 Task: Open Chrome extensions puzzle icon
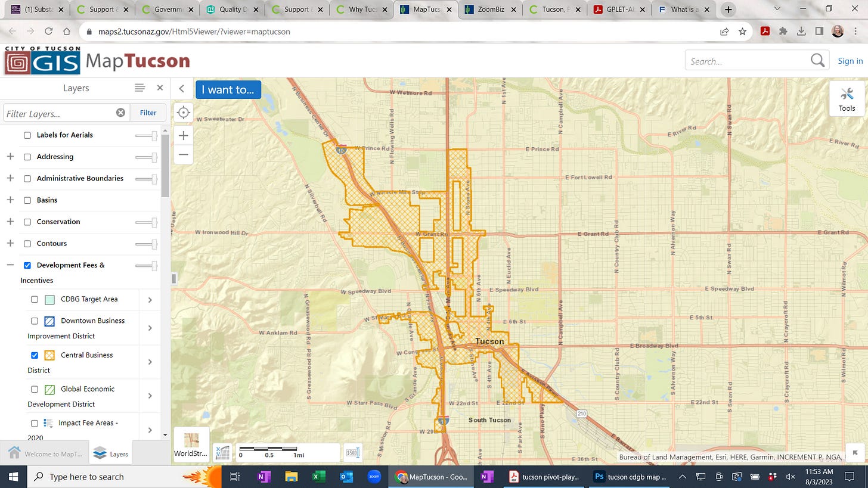coord(783,32)
